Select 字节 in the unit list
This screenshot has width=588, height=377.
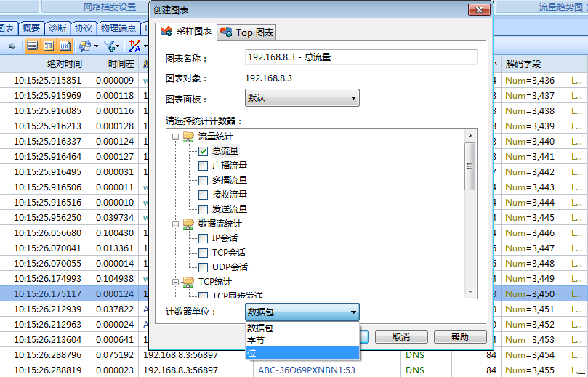point(302,340)
